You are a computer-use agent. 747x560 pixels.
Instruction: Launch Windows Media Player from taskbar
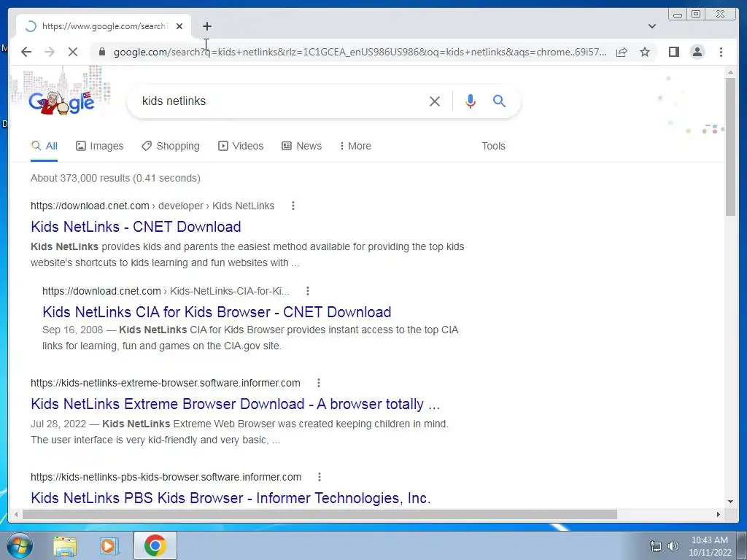109,545
